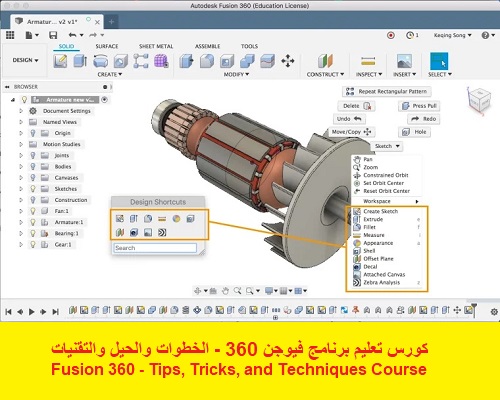Select the Press Pull tool in Modify
500x400 pixels.
pyautogui.click(x=186, y=61)
